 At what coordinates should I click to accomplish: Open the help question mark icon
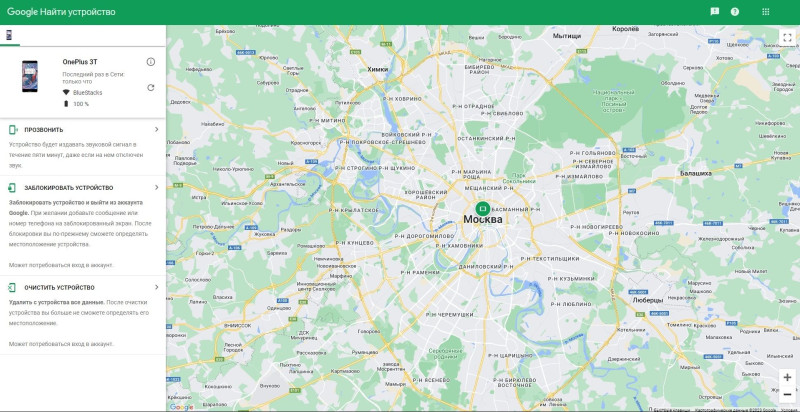click(735, 12)
